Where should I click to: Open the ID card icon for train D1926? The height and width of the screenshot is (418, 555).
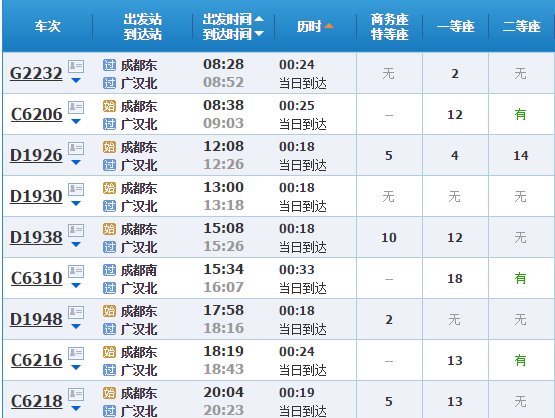point(76,148)
